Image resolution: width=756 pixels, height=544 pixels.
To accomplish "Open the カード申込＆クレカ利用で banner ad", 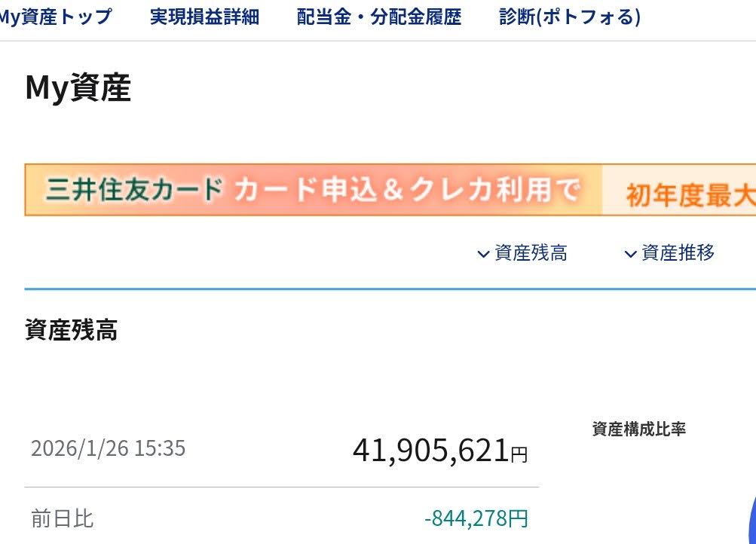I will tap(407, 190).
